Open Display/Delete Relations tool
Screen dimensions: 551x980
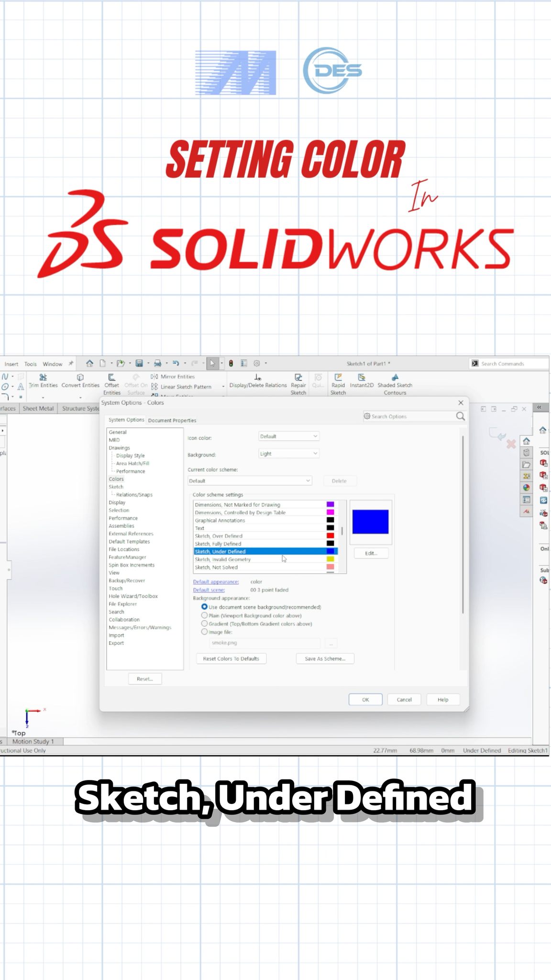point(258,381)
